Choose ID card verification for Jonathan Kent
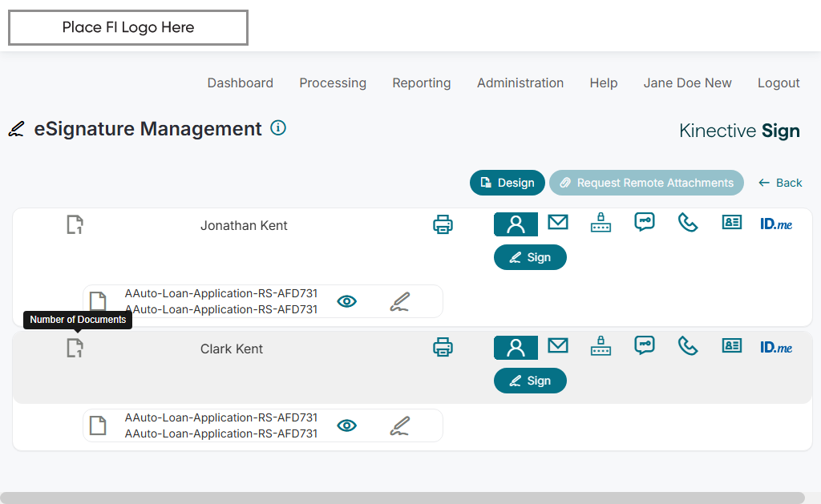Image resolution: width=821 pixels, height=504 pixels. point(731,223)
